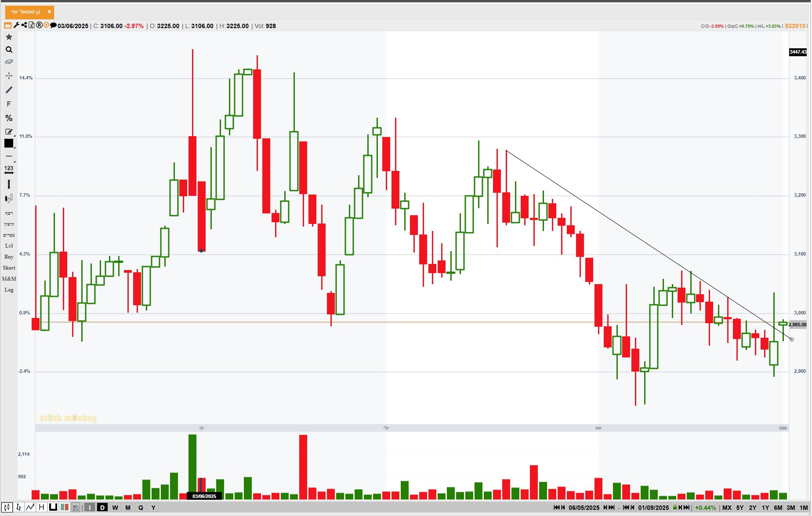The height and width of the screenshot is (516, 812).
Task: Activate the crosshair cursor tool
Action: [x=9, y=76]
